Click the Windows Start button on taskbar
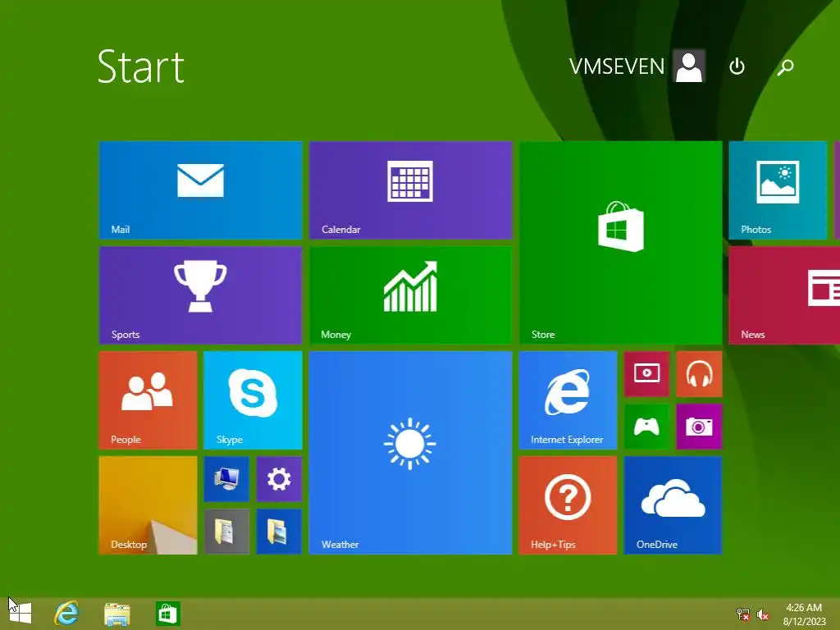Screen dimensions: 840x630 (20, 614)
